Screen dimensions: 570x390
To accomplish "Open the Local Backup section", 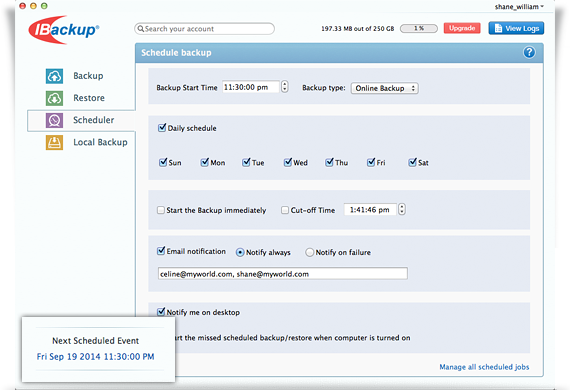I will (100, 142).
